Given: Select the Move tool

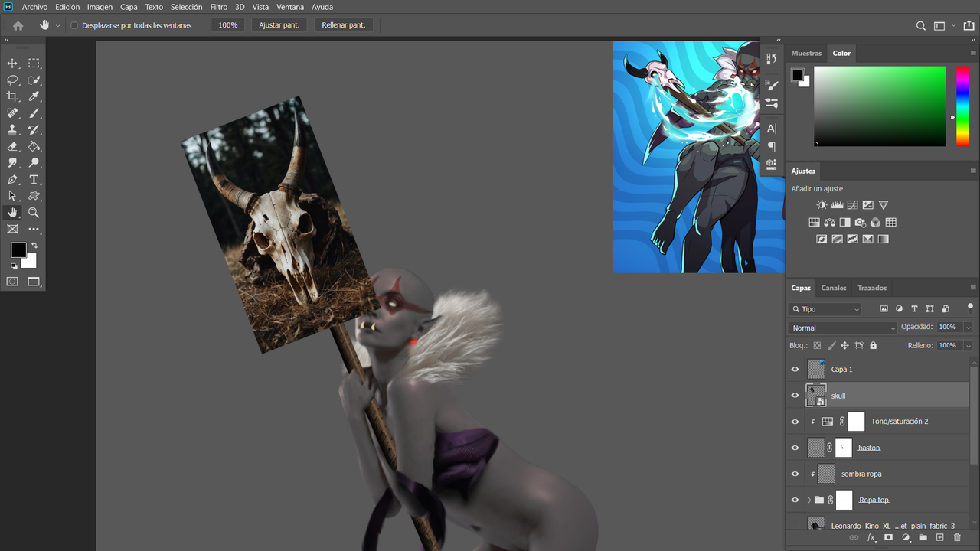Looking at the screenshot, I should (x=12, y=64).
